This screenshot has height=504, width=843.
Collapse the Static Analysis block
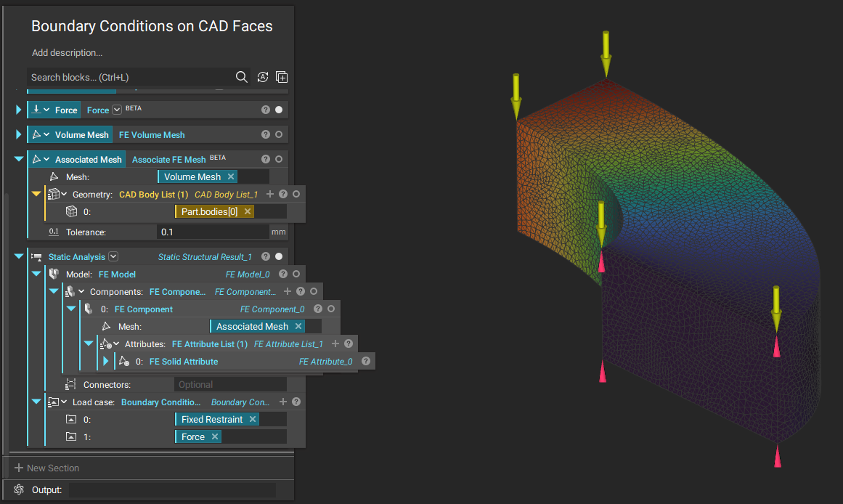[18, 256]
